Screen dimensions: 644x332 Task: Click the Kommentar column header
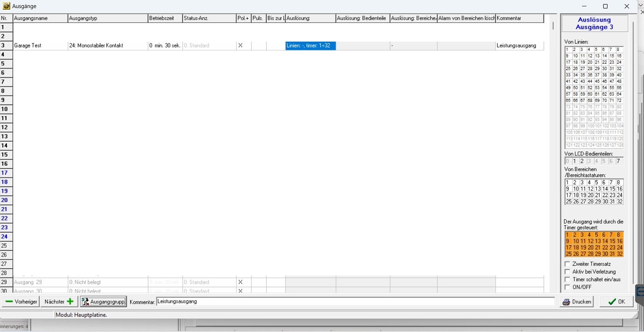pyautogui.click(x=519, y=19)
